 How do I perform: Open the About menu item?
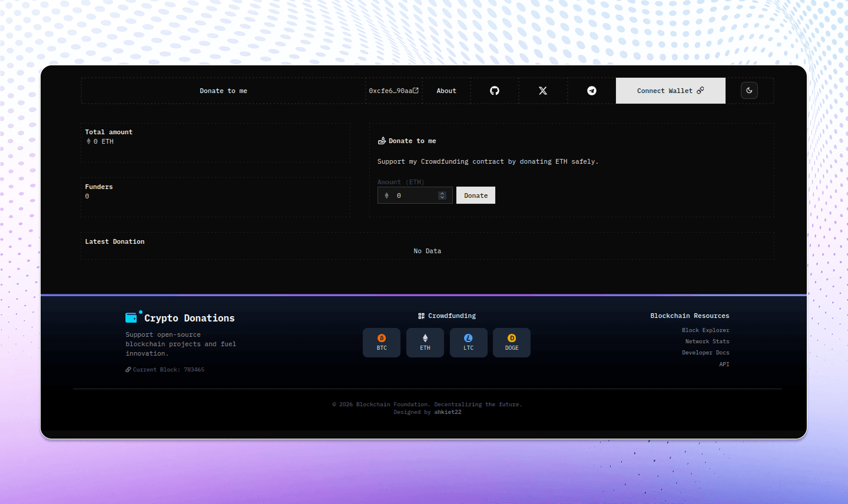tap(446, 91)
